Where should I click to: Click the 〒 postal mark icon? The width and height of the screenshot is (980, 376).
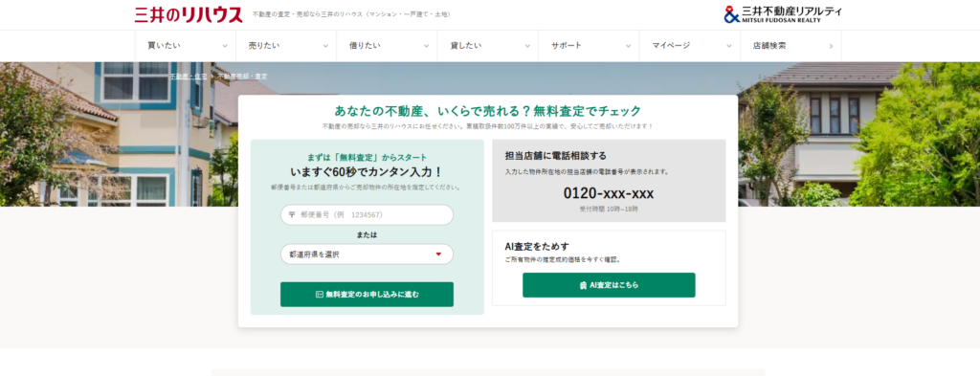(x=291, y=215)
